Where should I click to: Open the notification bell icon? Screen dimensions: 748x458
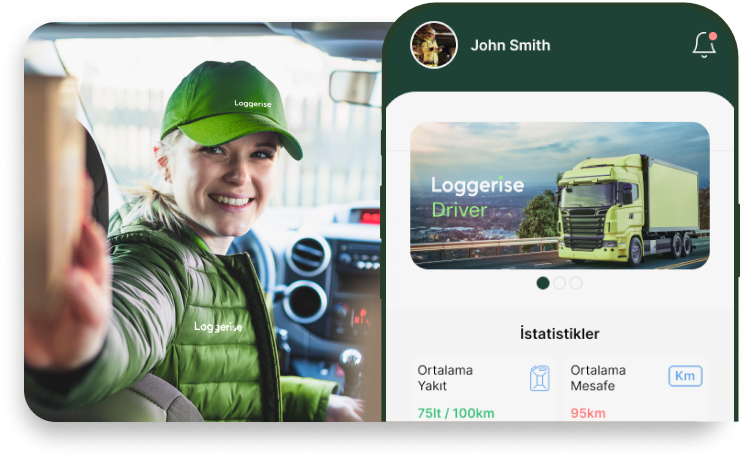point(705,45)
